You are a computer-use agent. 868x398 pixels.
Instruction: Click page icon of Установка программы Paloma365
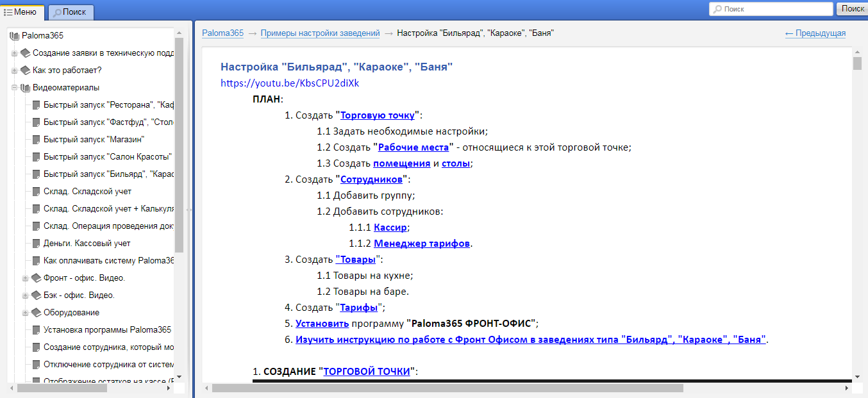[x=37, y=330]
